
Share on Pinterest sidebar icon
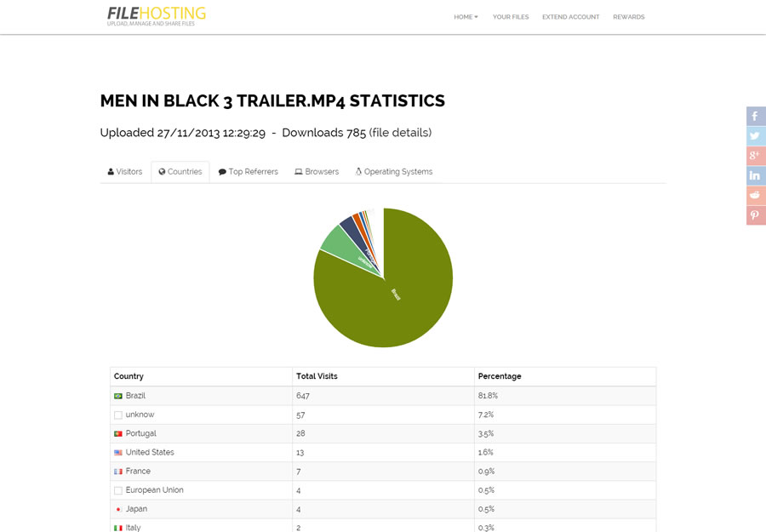756,215
